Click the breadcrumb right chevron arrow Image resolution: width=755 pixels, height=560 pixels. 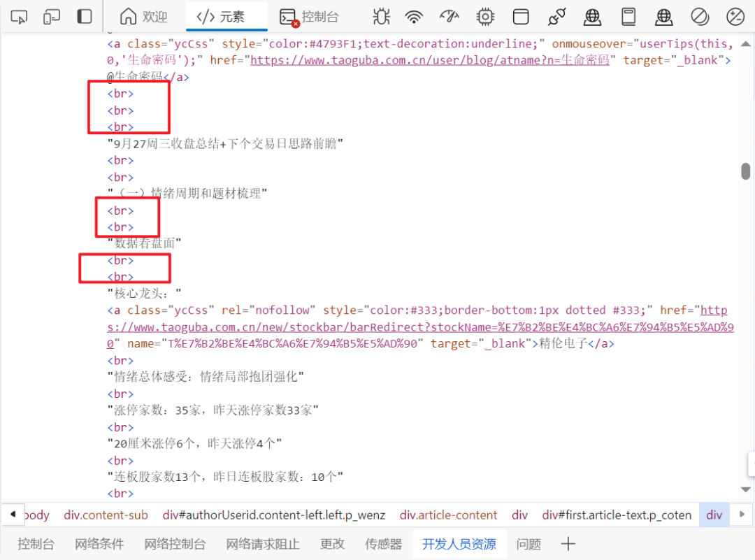pos(742,514)
